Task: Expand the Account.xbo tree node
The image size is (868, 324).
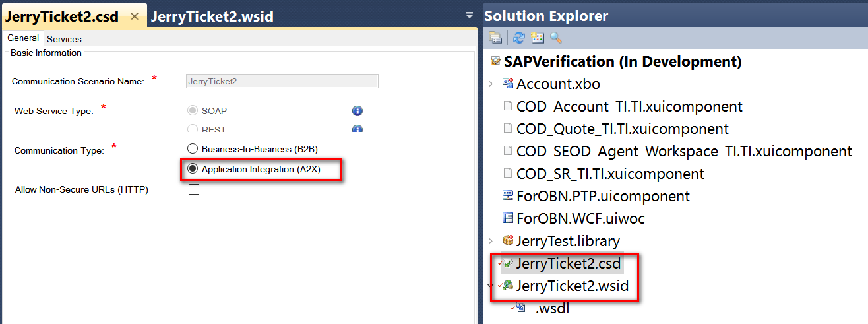Action: [x=490, y=84]
